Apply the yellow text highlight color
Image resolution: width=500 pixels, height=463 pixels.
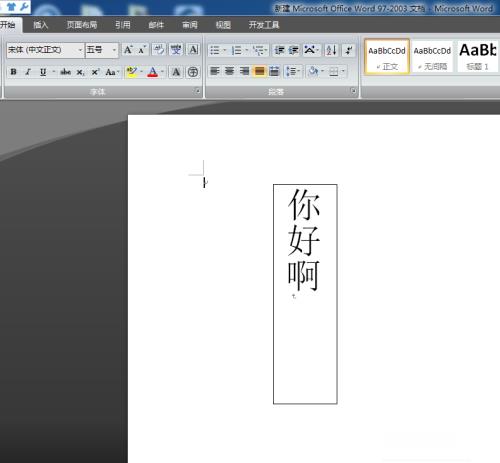[x=131, y=72]
